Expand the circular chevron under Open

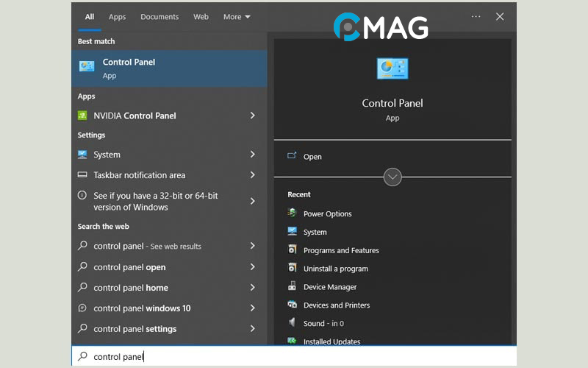click(x=392, y=177)
